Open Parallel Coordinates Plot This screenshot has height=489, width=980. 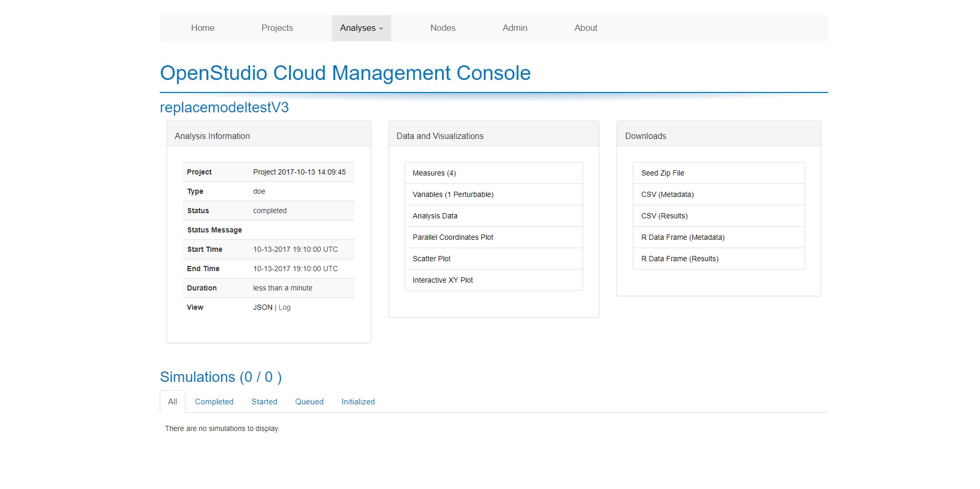tap(494, 237)
